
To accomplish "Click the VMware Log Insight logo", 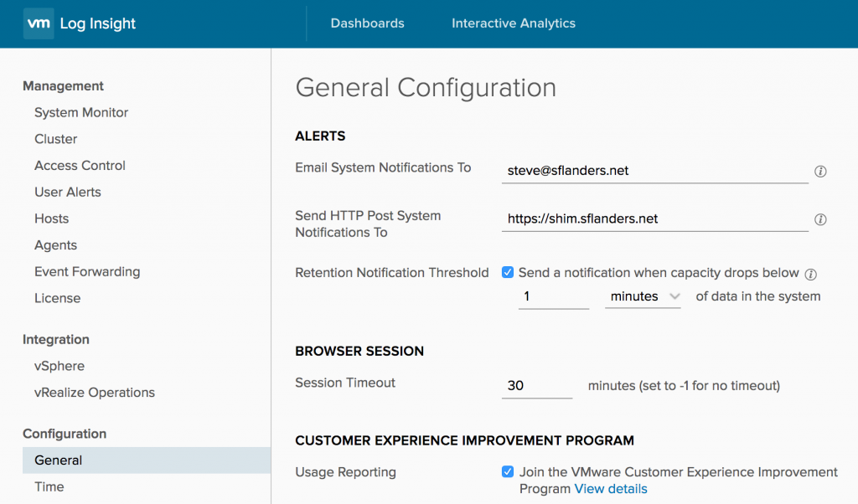I will pyautogui.click(x=81, y=23).
